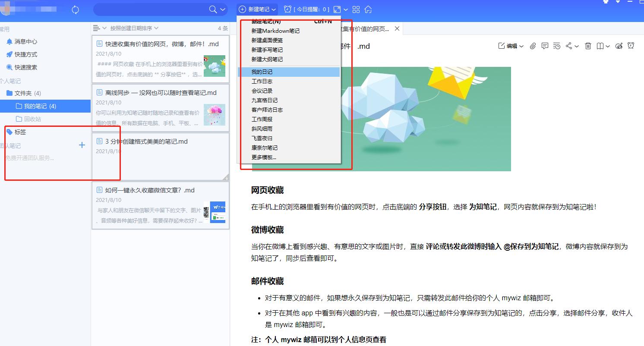644x346 pixels.
Task: Open 快速搜索 in the left sidebar
Action: tap(24, 67)
